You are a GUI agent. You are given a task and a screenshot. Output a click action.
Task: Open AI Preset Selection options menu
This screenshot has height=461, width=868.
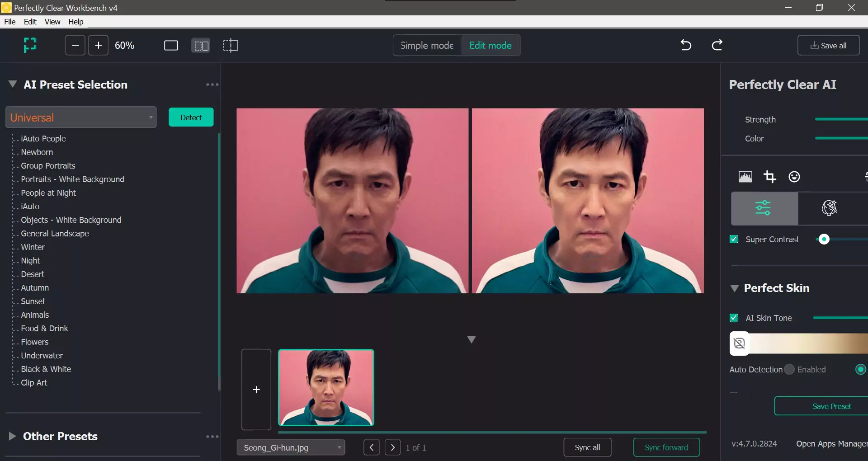click(212, 85)
